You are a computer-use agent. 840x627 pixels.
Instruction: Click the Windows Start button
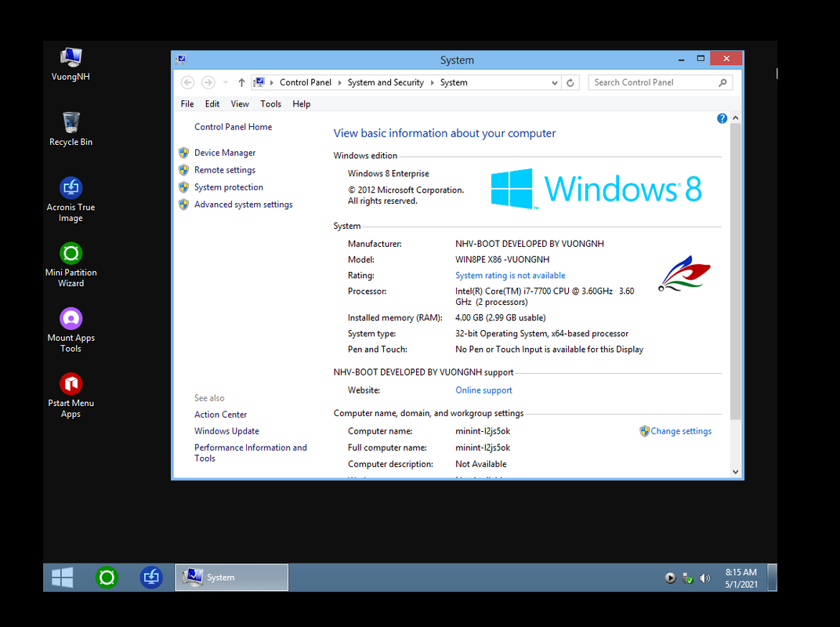pyautogui.click(x=63, y=578)
